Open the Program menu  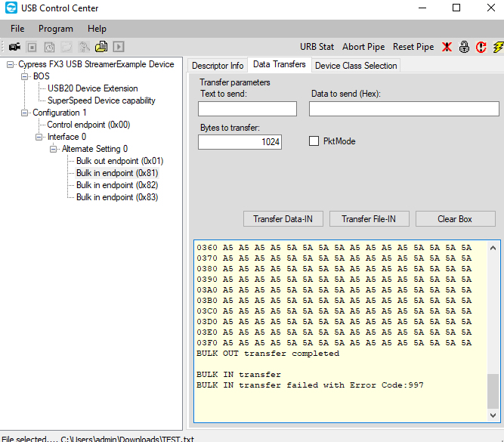[x=56, y=29]
